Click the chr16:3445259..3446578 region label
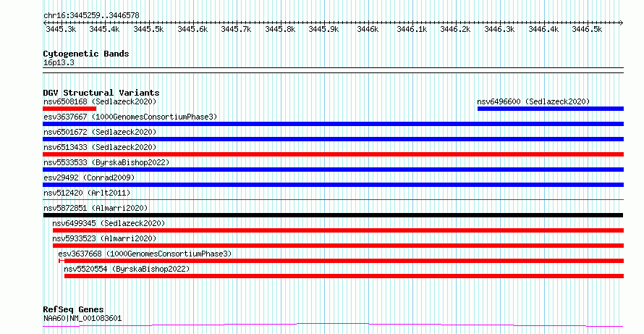 pyautogui.click(x=92, y=16)
